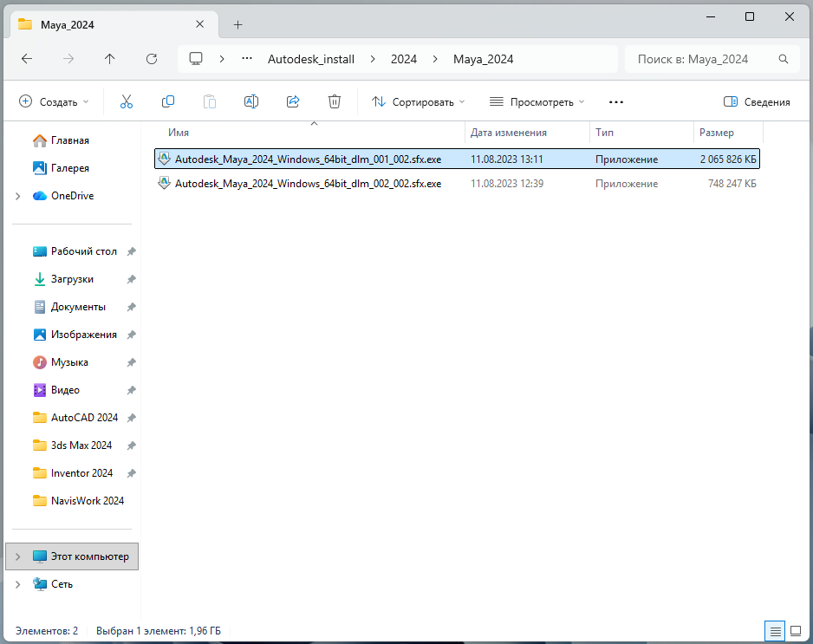Click date 11.08.2023 13:11
The image size is (813, 644).
(506, 159)
